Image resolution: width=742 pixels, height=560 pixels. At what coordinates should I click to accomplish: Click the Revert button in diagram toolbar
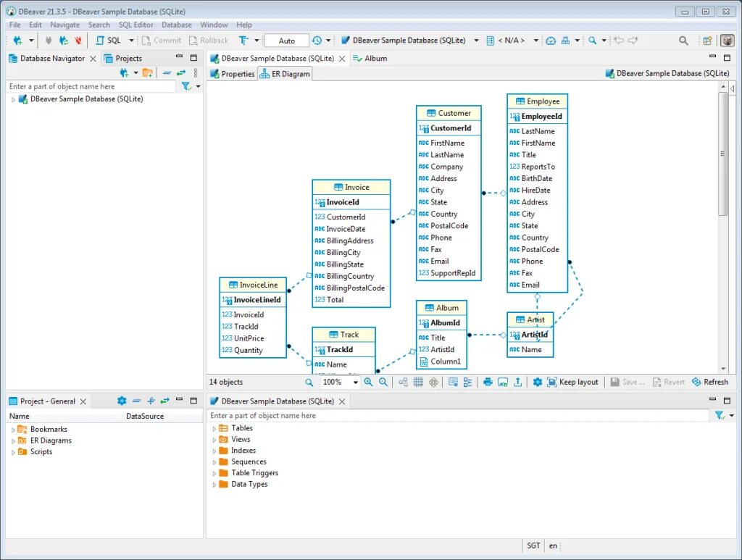pos(669,383)
